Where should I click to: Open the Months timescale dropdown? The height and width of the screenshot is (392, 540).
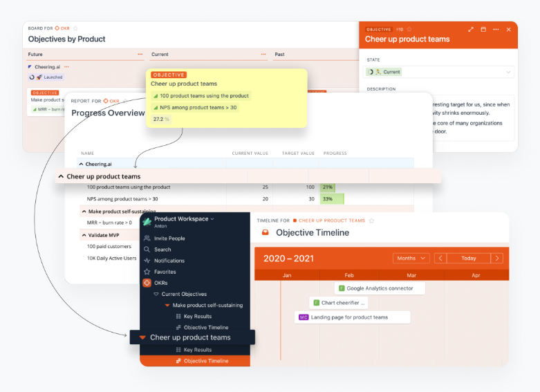click(x=411, y=258)
